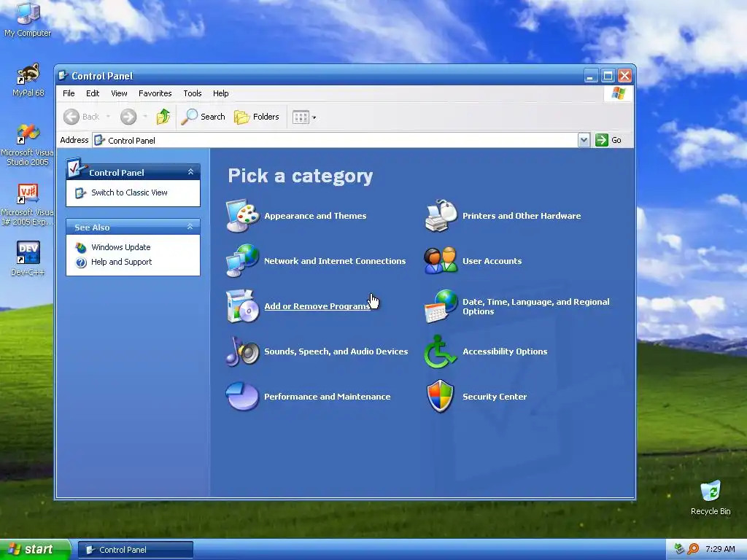This screenshot has width=747, height=560.
Task: Open the Back button history dropdown
Action: [108, 117]
